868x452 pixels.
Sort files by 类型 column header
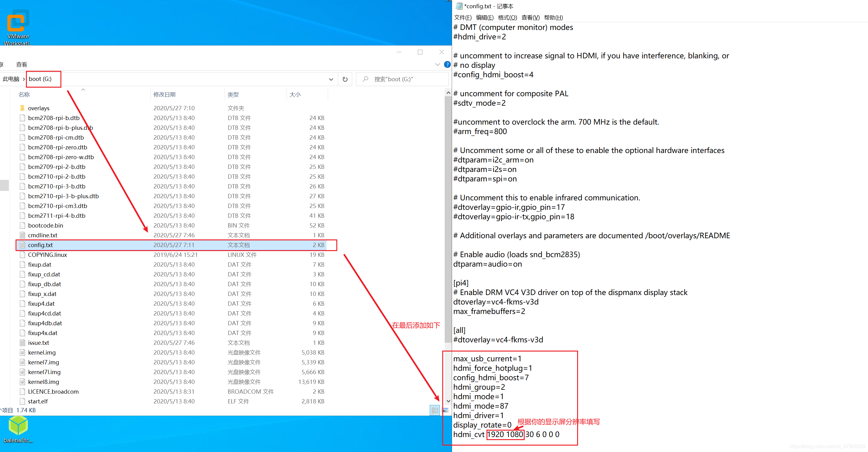pyautogui.click(x=233, y=94)
